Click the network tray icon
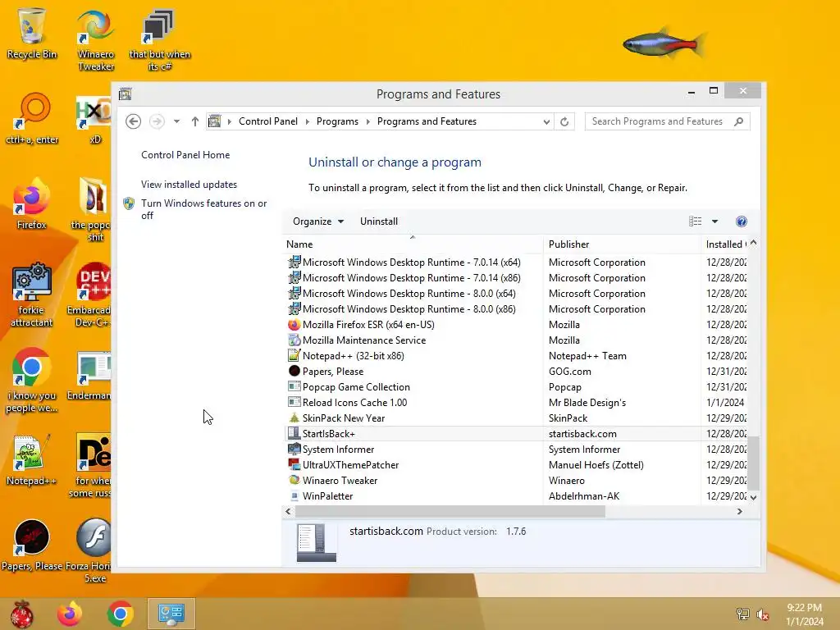The image size is (840, 630). pyautogui.click(x=743, y=614)
